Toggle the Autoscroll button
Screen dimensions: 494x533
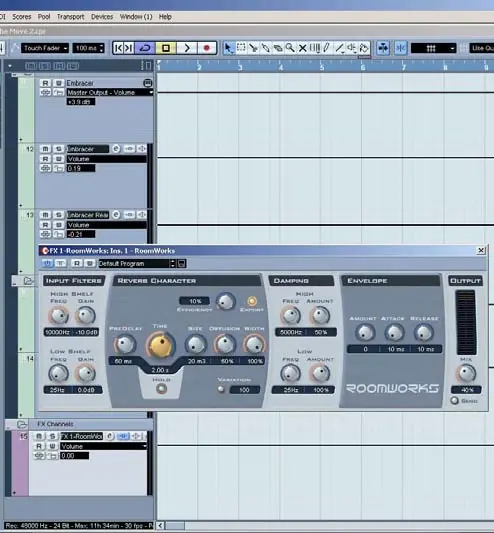pyautogui.click(x=383, y=48)
